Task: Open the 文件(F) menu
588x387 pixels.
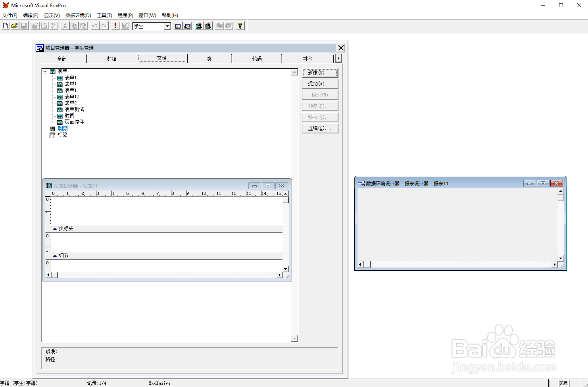Action: (10, 15)
